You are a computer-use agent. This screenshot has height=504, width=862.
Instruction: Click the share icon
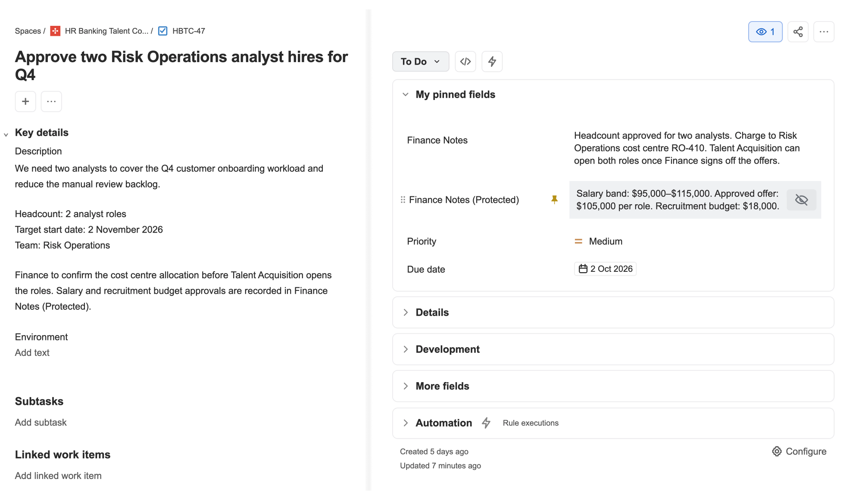click(798, 31)
